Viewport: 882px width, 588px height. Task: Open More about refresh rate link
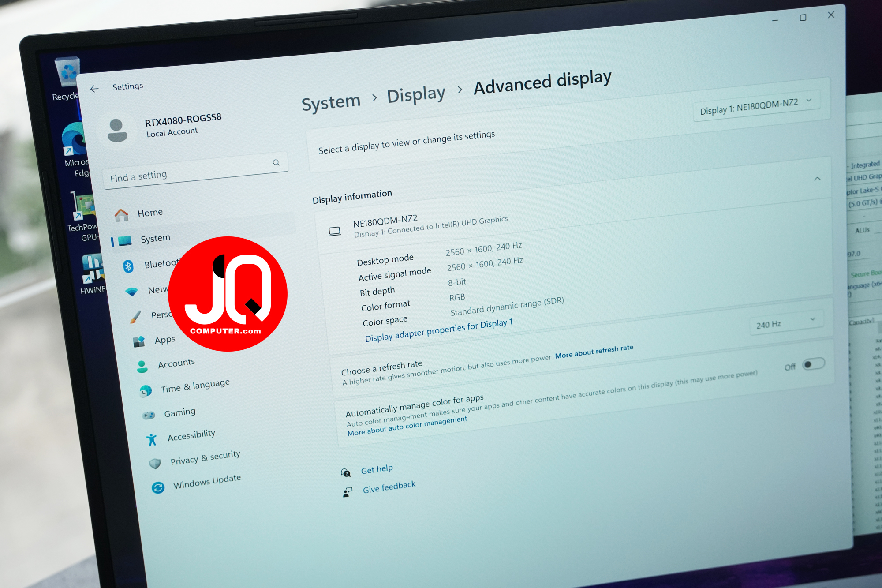pyautogui.click(x=594, y=352)
